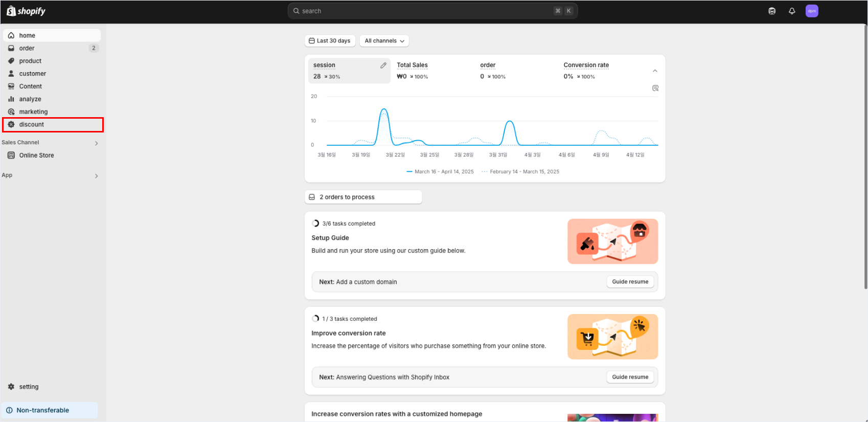Click Non-transferable info icon

pyautogui.click(x=9, y=410)
